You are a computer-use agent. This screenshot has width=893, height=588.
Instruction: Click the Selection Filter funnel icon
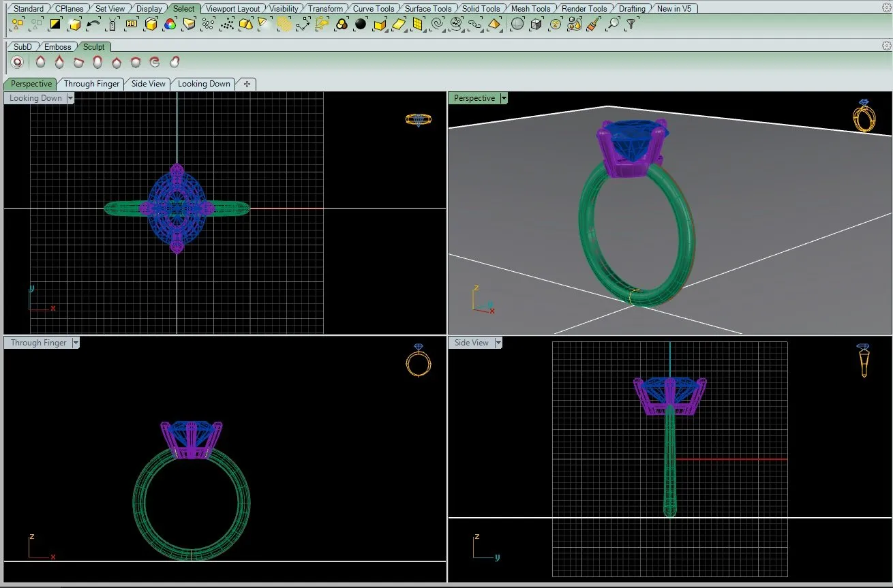pyautogui.click(x=632, y=24)
